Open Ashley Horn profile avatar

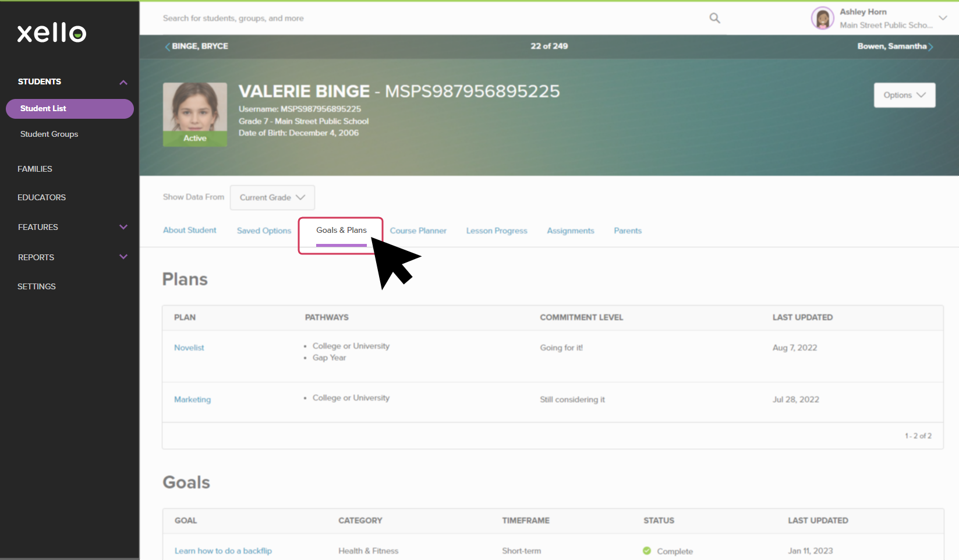coord(822,18)
